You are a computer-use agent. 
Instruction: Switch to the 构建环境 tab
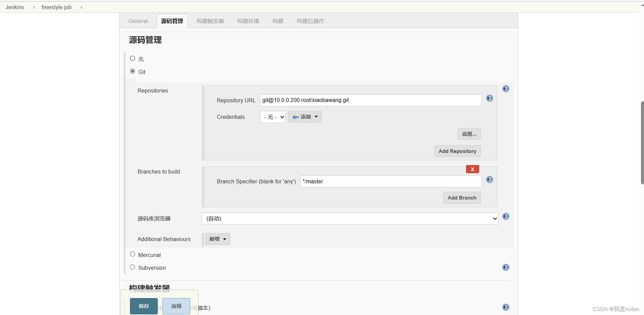click(x=248, y=21)
